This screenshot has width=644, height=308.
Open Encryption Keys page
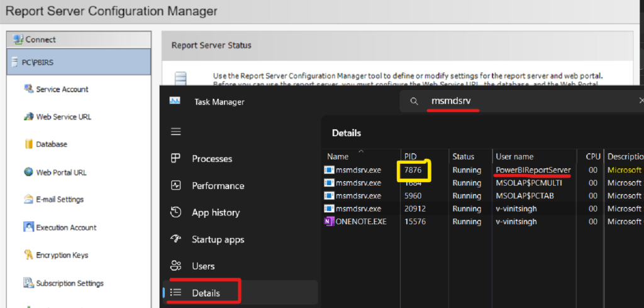click(x=62, y=255)
